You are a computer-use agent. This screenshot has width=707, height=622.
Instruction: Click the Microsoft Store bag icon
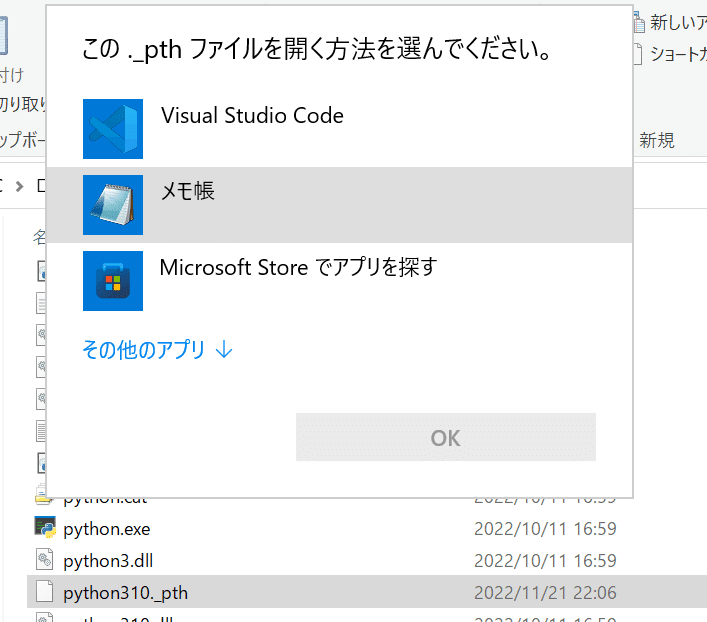point(113,281)
